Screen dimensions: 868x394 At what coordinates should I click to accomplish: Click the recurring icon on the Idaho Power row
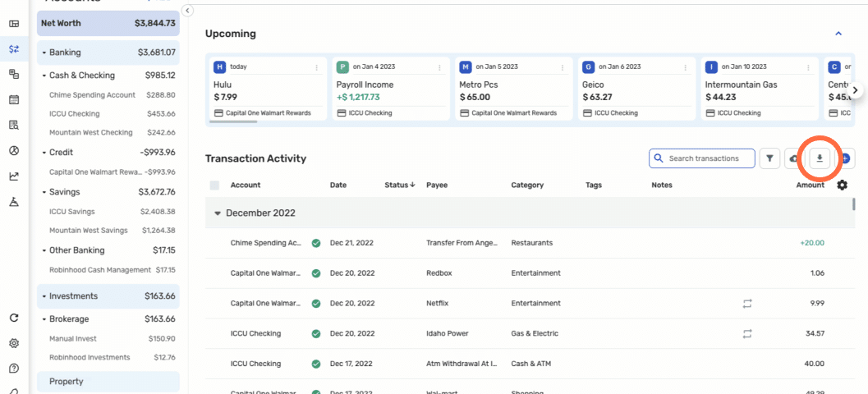pos(748,334)
